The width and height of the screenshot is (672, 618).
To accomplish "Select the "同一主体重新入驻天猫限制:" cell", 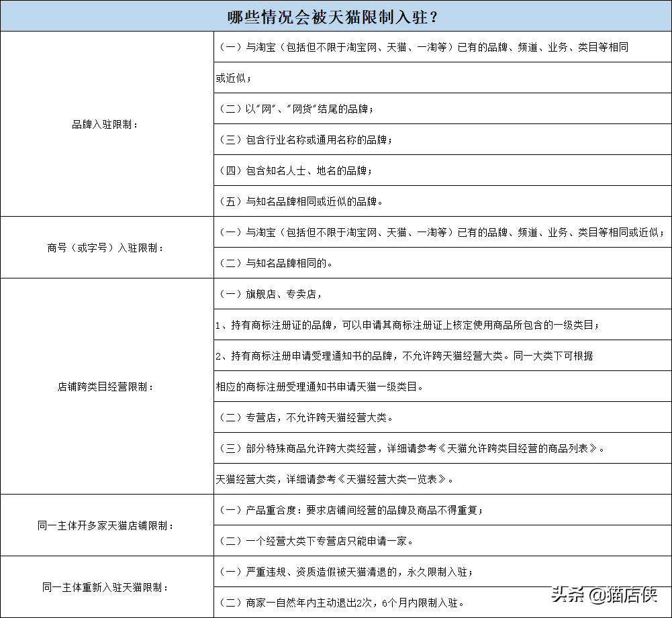I will pos(107,586).
